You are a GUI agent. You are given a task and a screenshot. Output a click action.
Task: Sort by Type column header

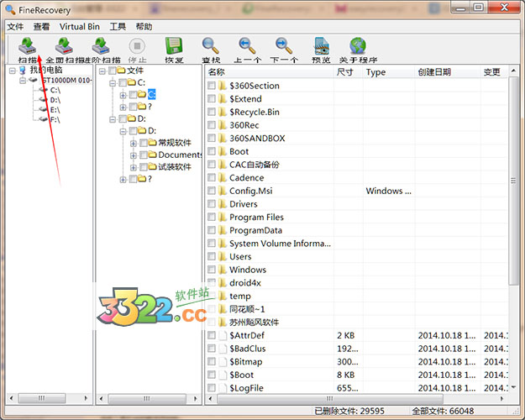click(x=389, y=72)
